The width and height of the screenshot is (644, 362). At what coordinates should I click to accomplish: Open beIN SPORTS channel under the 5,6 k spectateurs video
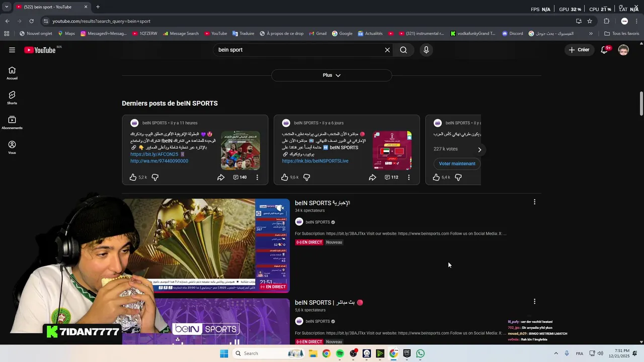click(317, 321)
